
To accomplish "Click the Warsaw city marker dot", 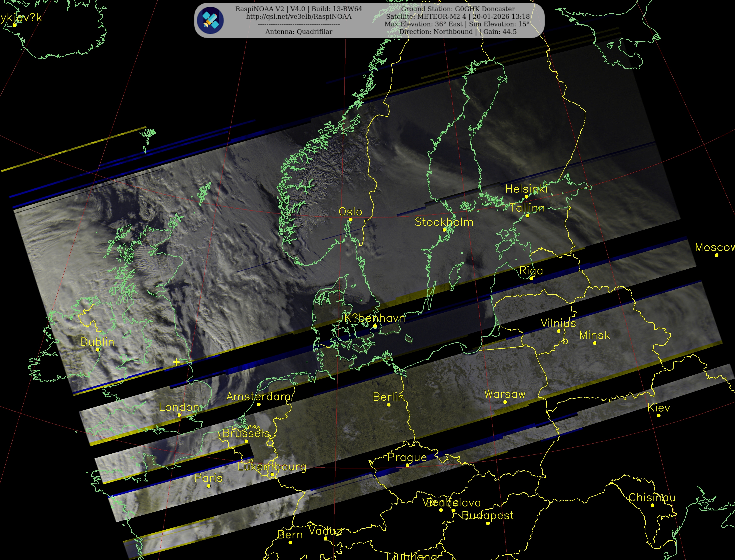I will [x=505, y=402].
